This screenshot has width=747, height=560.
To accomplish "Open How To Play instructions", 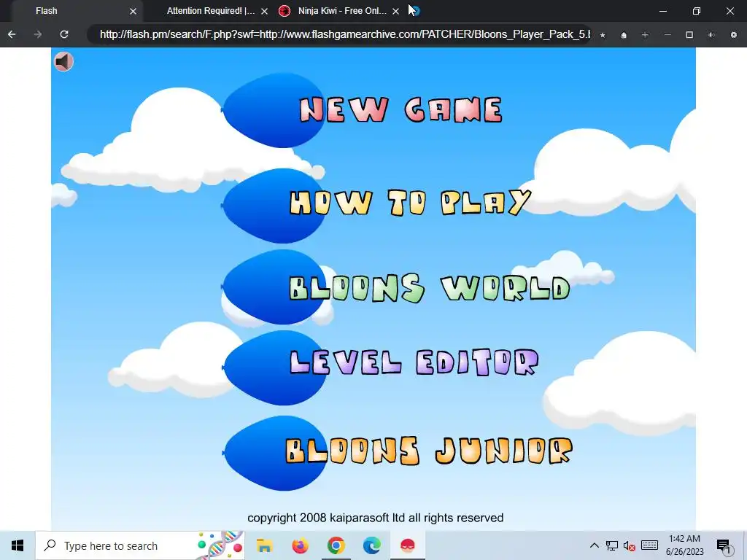I will click(410, 203).
